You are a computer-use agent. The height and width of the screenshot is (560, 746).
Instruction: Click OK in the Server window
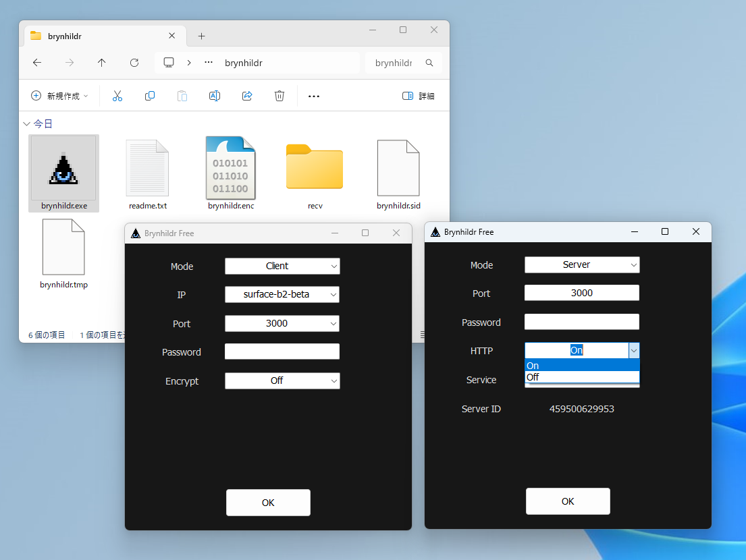point(568,501)
